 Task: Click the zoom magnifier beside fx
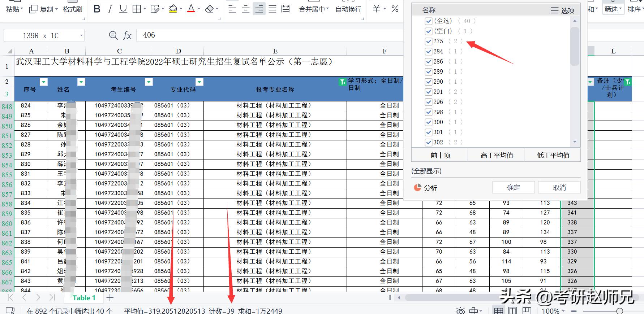coord(113,35)
